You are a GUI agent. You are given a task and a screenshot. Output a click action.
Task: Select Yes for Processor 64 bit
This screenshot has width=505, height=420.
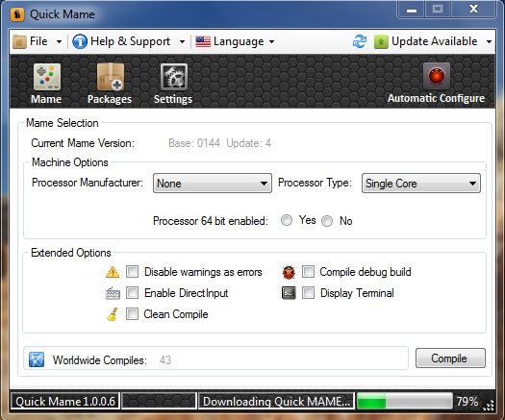(287, 220)
